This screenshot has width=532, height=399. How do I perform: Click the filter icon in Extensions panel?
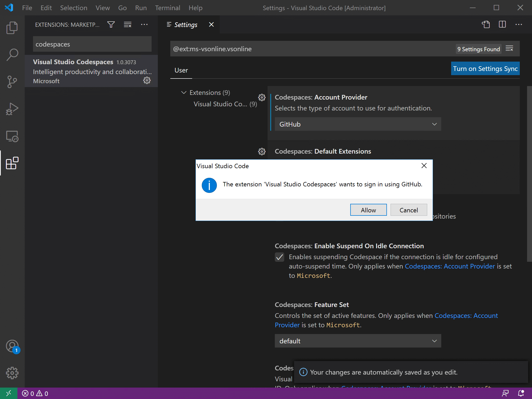pyautogui.click(x=111, y=24)
